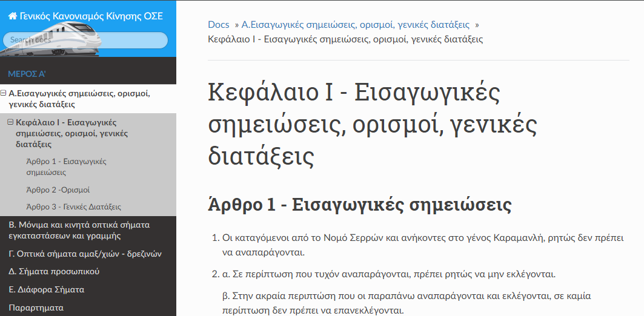Jump to Άρθρο 3 - Γενικές Διατάξεις
The width and height of the screenshot is (644, 316).
coord(70,206)
